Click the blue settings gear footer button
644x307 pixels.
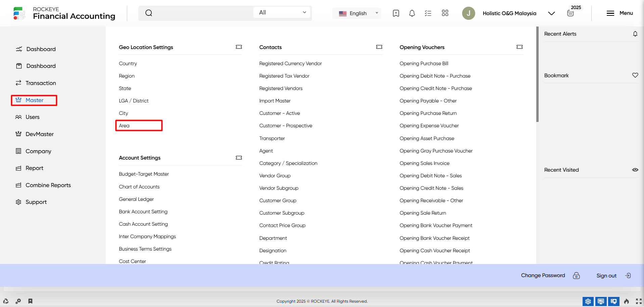[x=588, y=301]
